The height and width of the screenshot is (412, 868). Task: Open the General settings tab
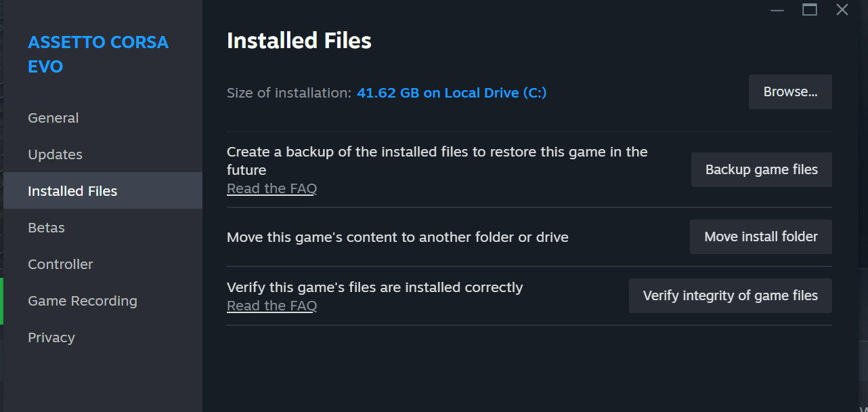53,118
